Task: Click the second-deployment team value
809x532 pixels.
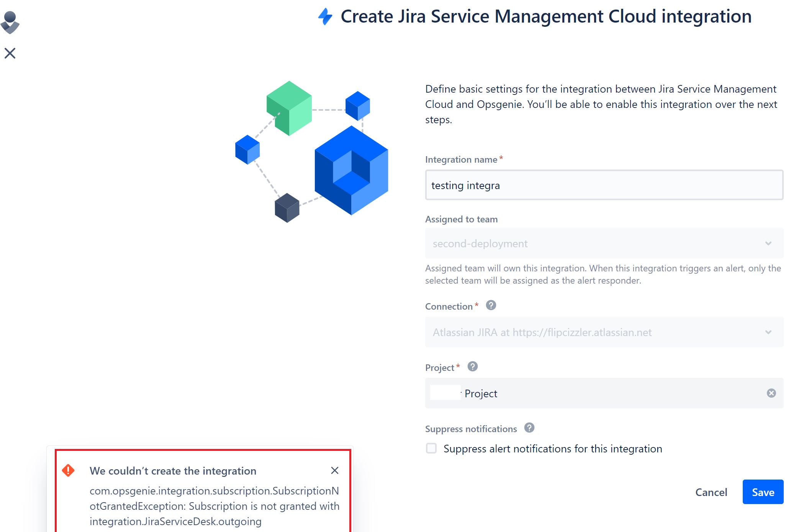Action: tap(480, 243)
